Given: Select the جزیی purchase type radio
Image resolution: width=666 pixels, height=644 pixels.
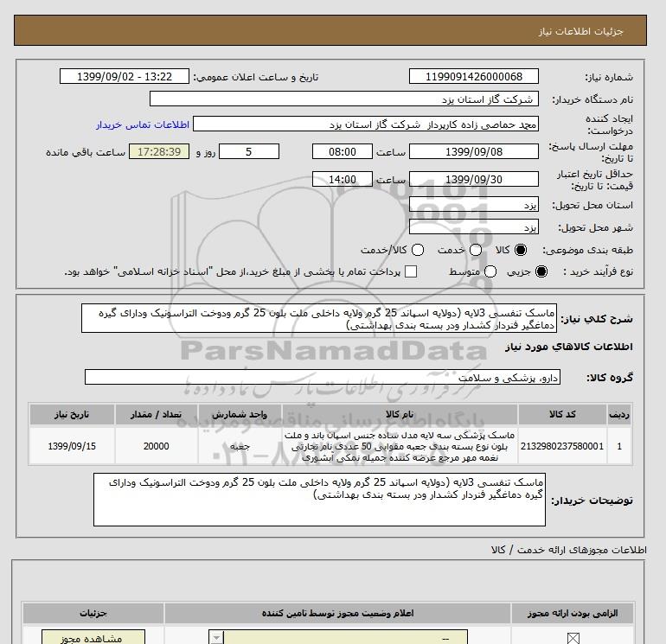Looking at the screenshot, I should pyautogui.click(x=541, y=271).
